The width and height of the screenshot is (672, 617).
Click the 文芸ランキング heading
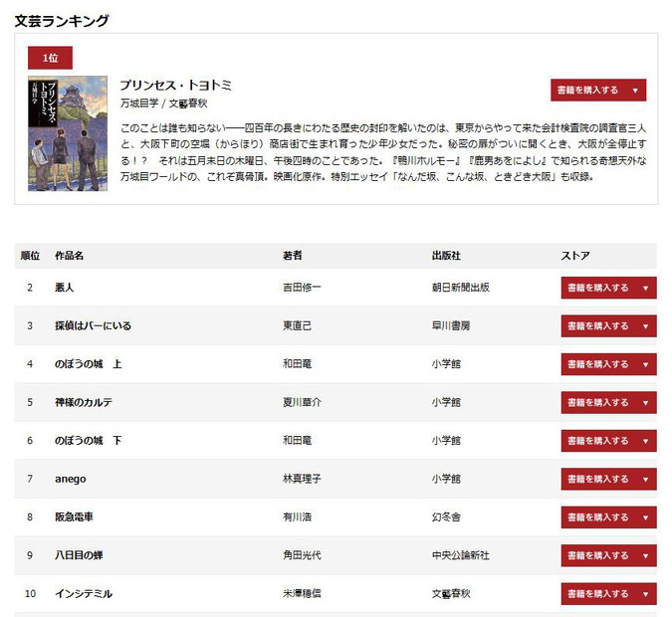[62, 21]
